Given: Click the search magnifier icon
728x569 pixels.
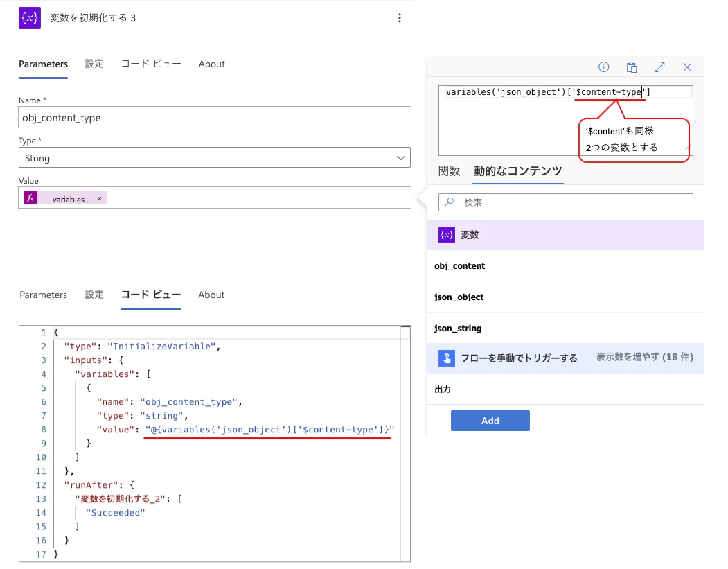Looking at the screenshot, I should coord(450,202).
